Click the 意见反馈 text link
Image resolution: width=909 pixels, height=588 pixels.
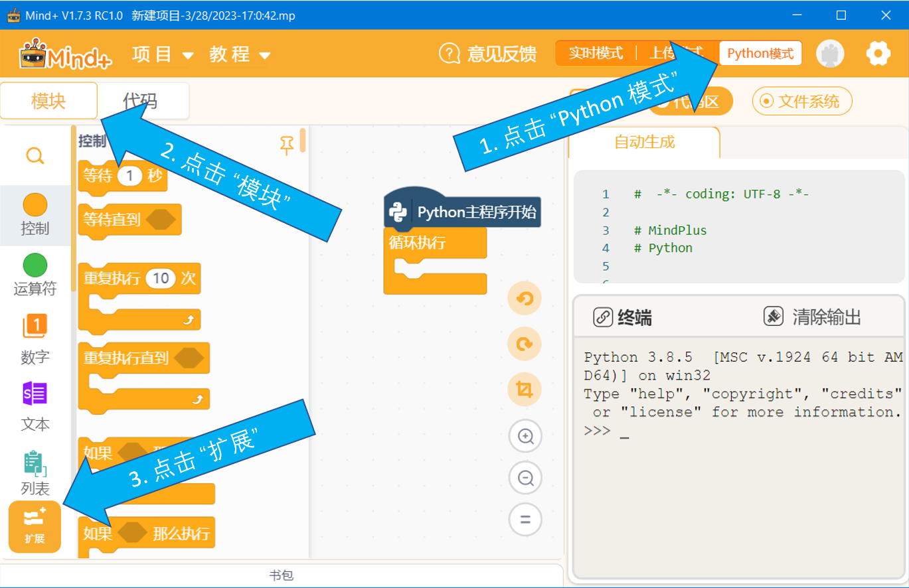pos(501,54)
